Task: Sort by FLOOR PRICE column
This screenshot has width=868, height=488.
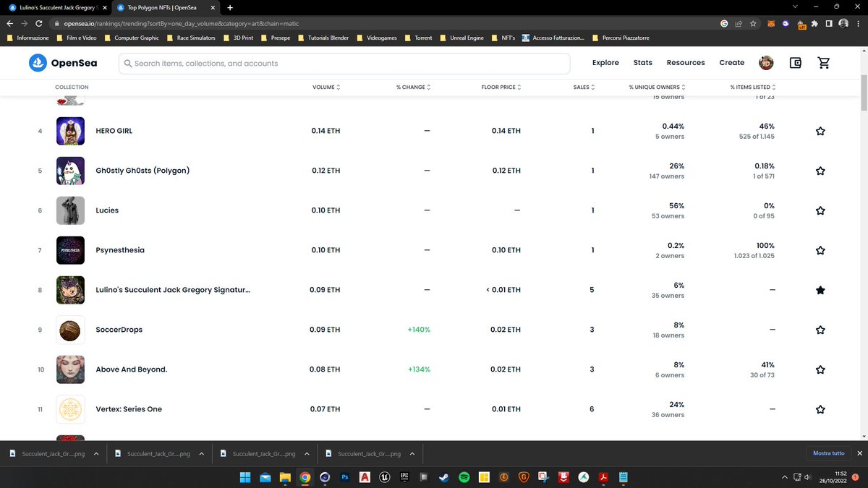Action: (501, 87)
